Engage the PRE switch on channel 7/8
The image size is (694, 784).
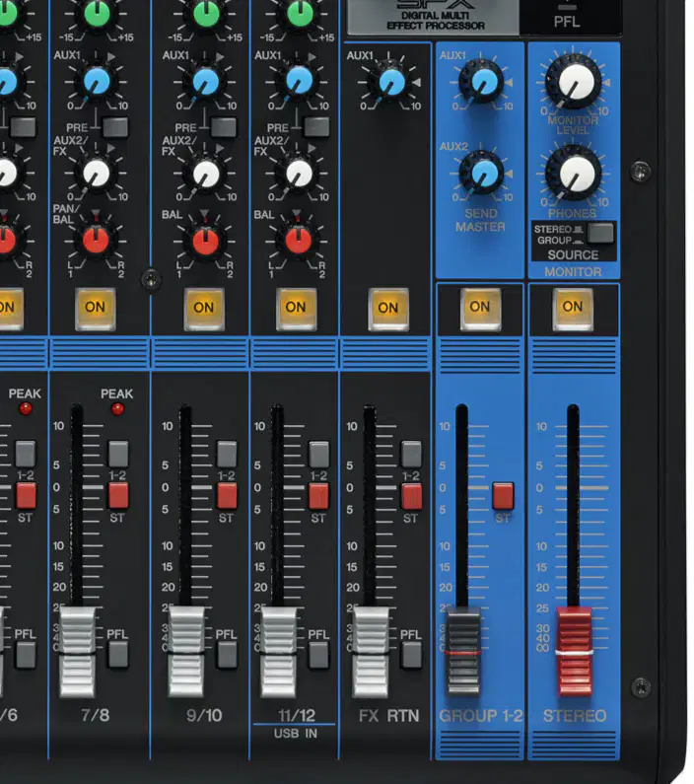115,127
